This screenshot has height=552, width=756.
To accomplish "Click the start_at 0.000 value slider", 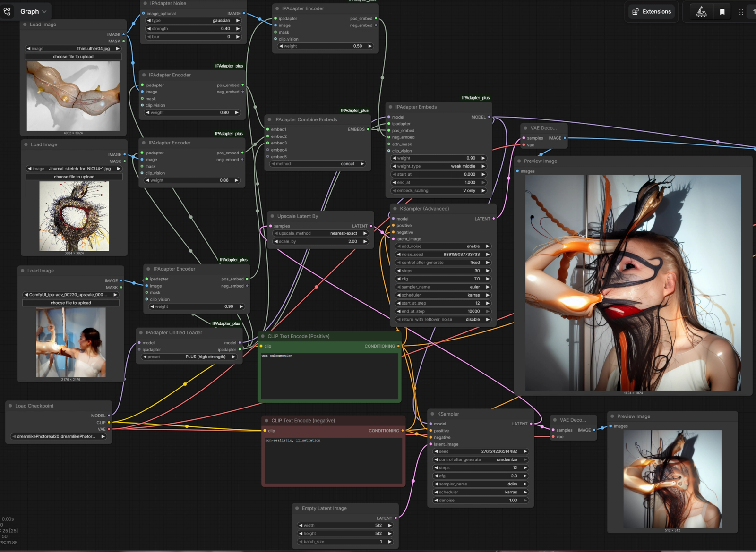I will tap(439, 174).
